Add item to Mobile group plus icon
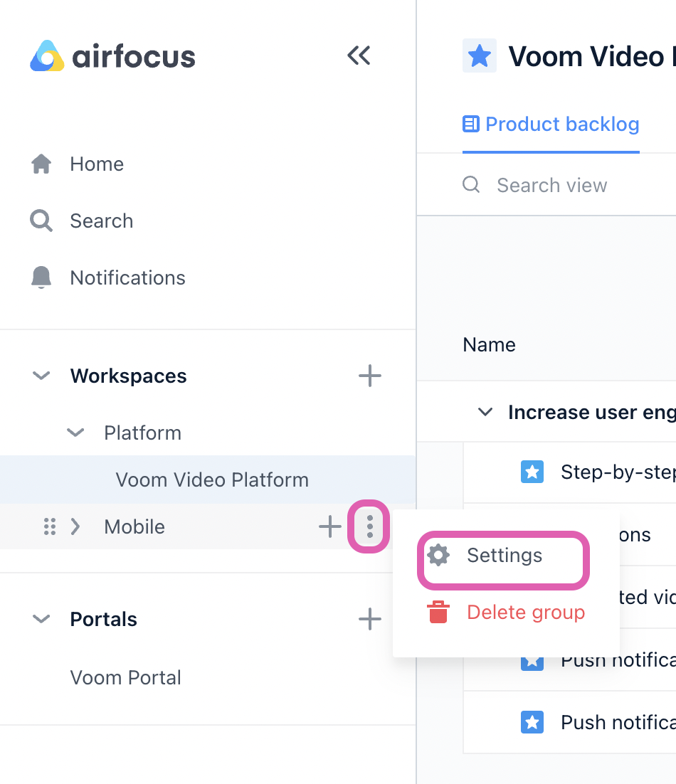This screenshot has width=676, height=784. [330, 526]
